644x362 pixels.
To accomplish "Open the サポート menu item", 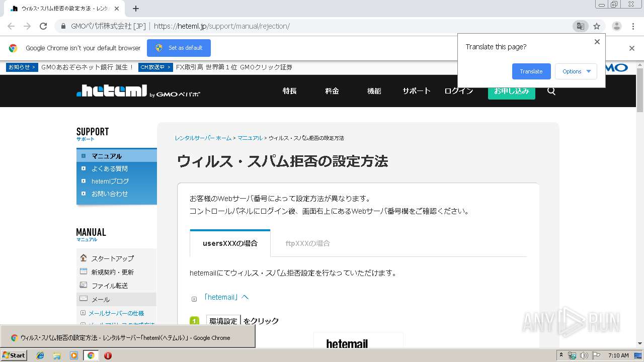I will point(417,91).
